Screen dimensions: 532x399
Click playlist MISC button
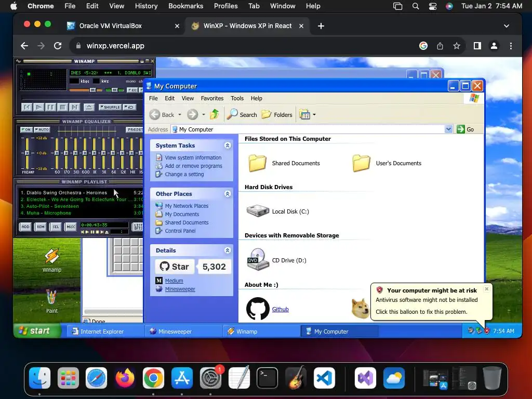71,227
